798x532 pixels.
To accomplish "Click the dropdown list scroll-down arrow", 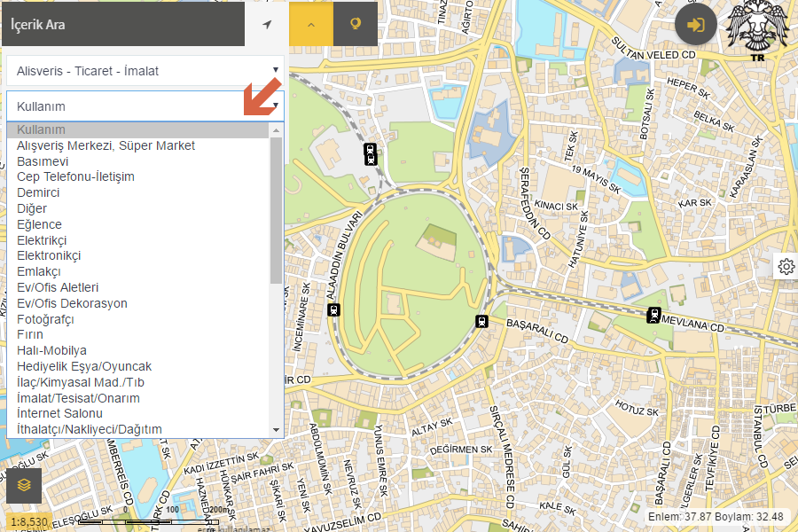I will 276,429.
